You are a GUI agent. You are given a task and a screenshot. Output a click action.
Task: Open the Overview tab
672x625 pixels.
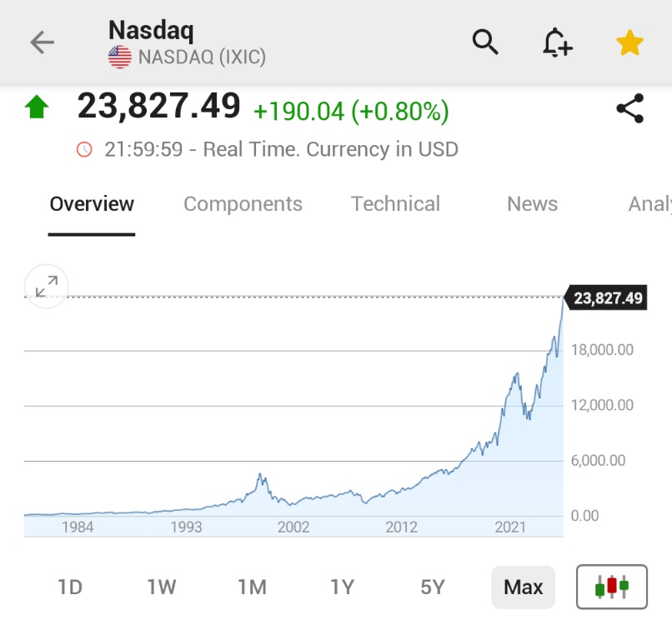tap(92, 204)
